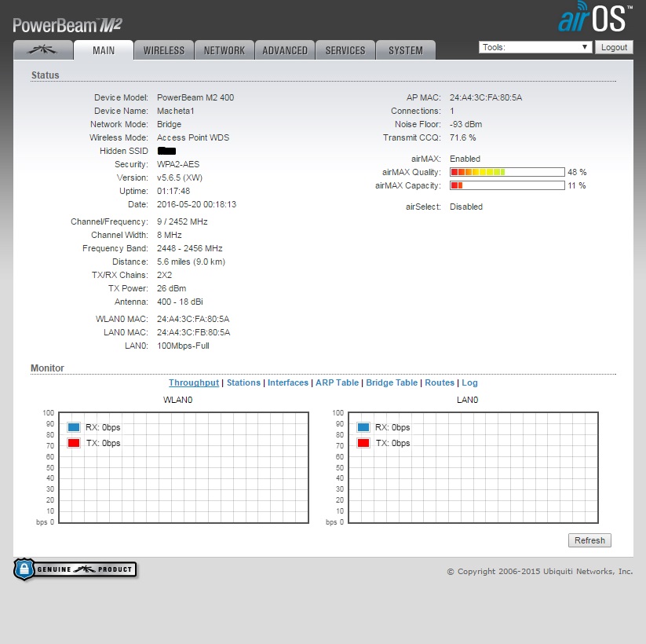Click the Security value WPA2-AES

pyautogui.click(x=178, y=164)
